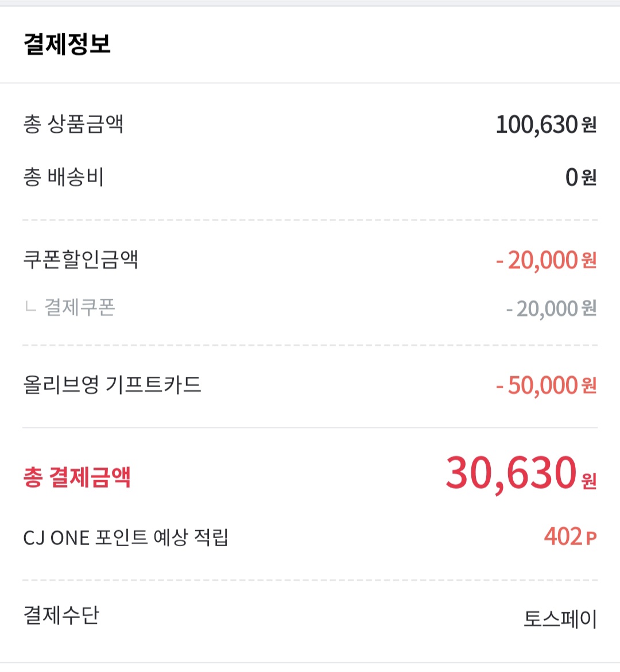Click the large 30,630 total amount
620x672 pixels.
click(x=511, y=473)
